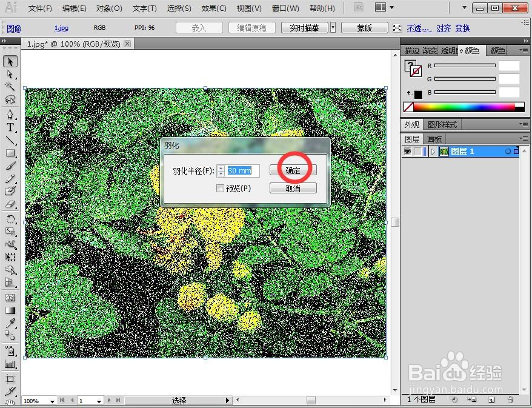This screenshot has width=532, height=408.
Task: Select the Warp tool
Action: [x=10, y=244]
